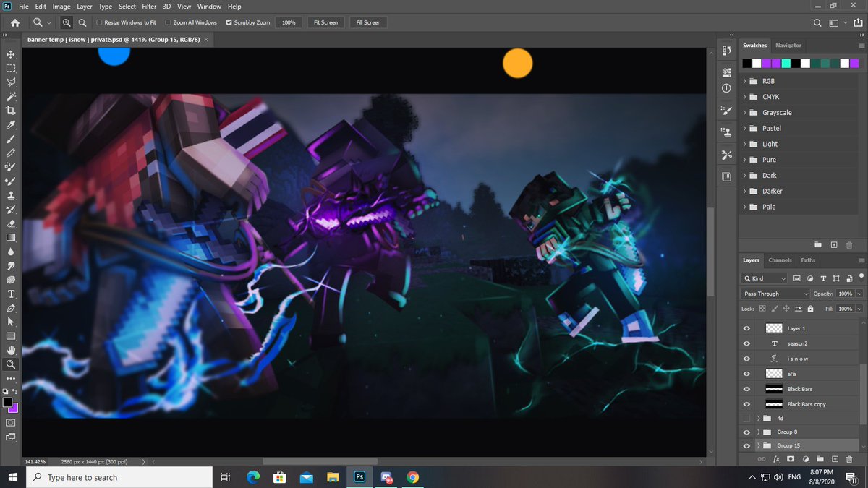Expand the Group 15 layer group

[759, 445]
